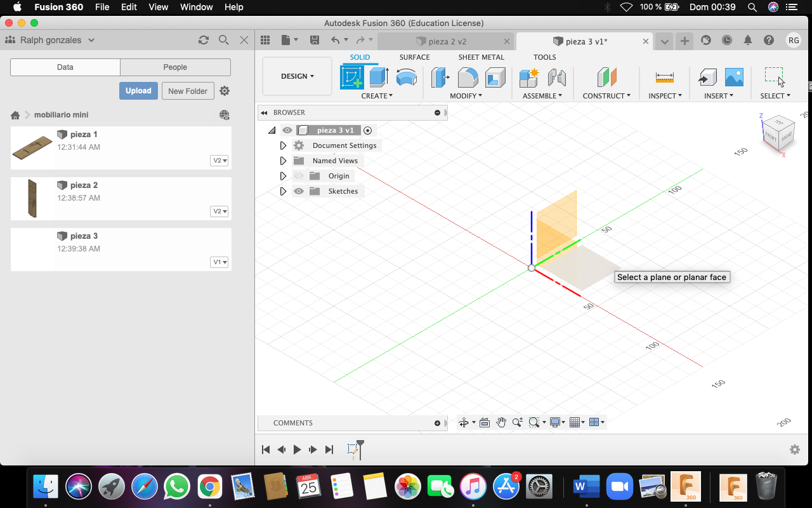812x508 pixels.
Task: Expand the Document Settings node
Action: click(283, 145)
